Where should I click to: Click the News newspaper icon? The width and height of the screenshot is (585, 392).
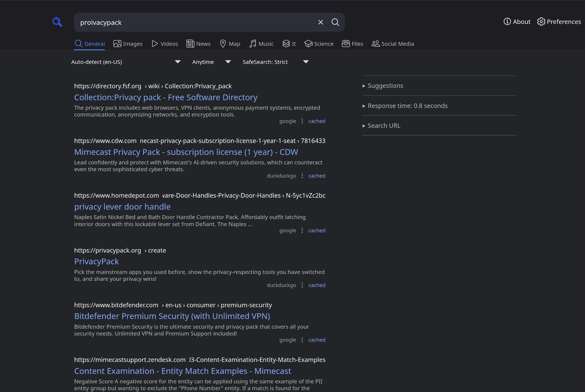(190, 44)
